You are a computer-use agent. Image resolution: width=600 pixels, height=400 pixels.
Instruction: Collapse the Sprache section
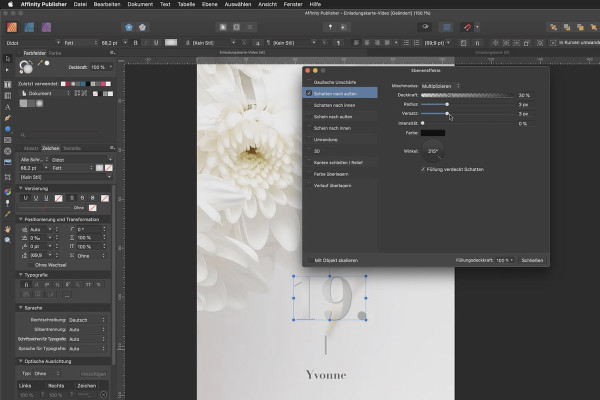tap(21, 308)
